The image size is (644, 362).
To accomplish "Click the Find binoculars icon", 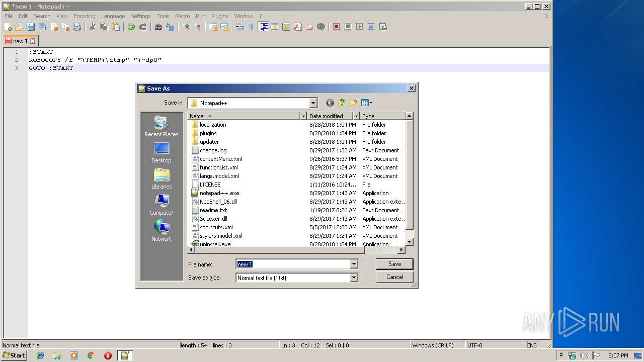I will pos(158,27).
